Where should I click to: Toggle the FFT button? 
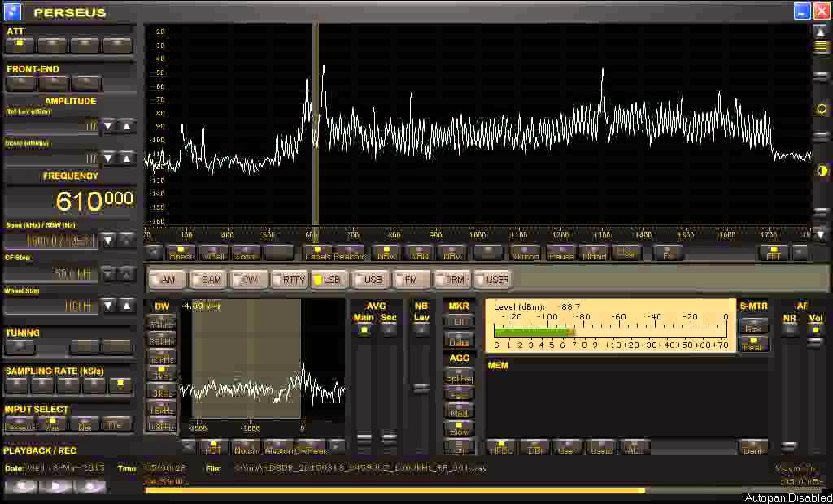(774, 253)
